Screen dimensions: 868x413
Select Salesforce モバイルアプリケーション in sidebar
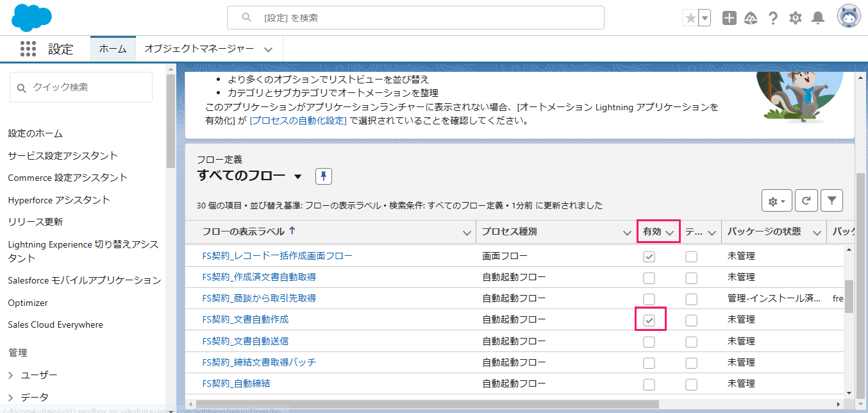pyautogui.click(x=85, y=280)
